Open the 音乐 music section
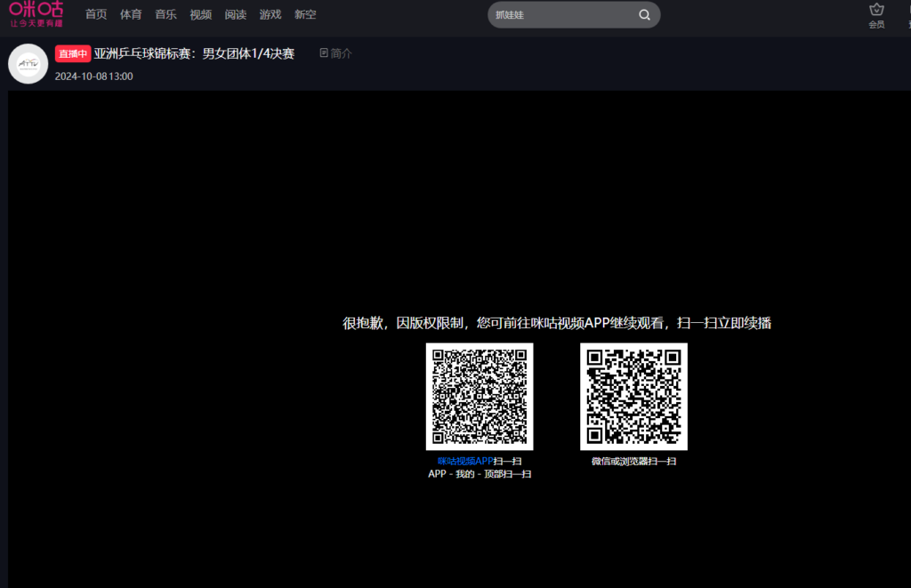911x588 pixels. pos(165,14)
